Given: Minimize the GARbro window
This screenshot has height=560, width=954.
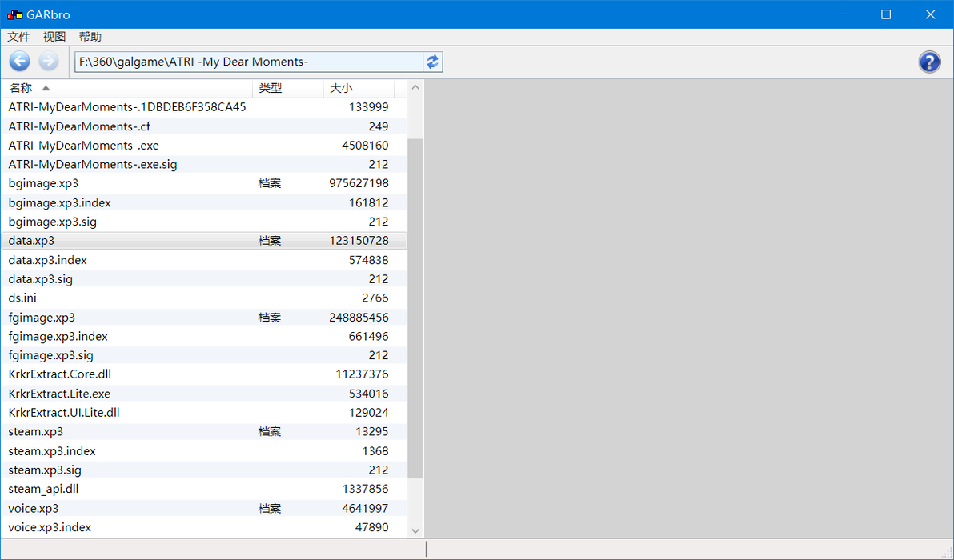Looking at the screenshot, I should coord(842,14).
